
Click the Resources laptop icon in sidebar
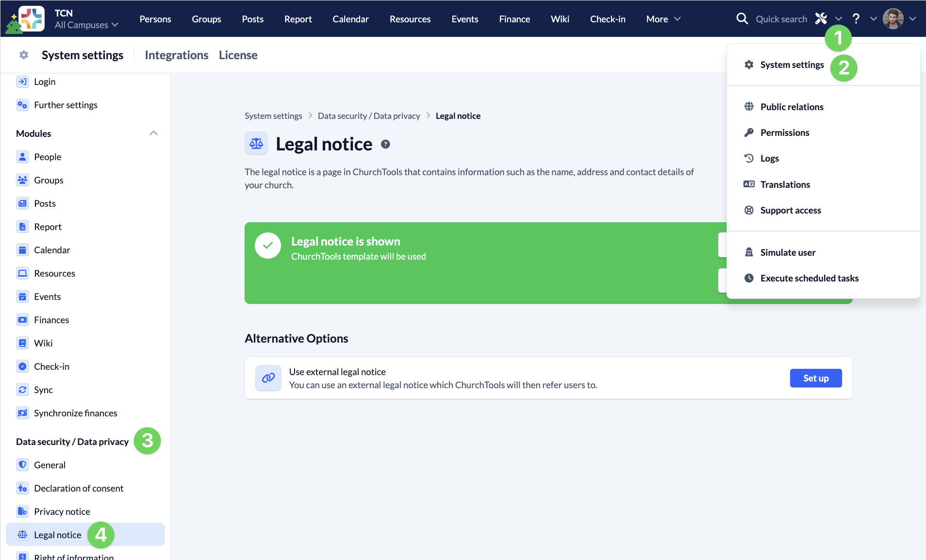click(x=22, y=273)
